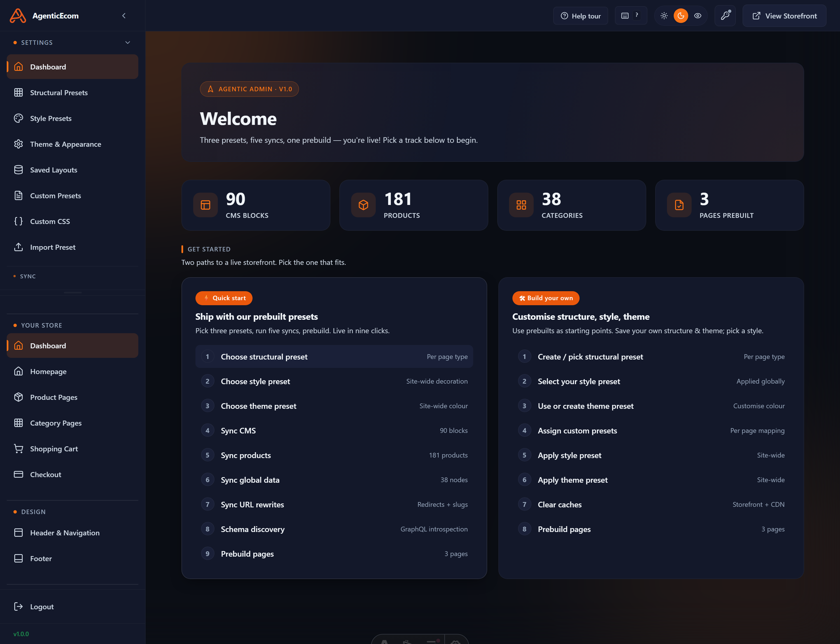Switch to light mode sun toggle
This screenshot has width=840, height=644.
click(664, 16)
